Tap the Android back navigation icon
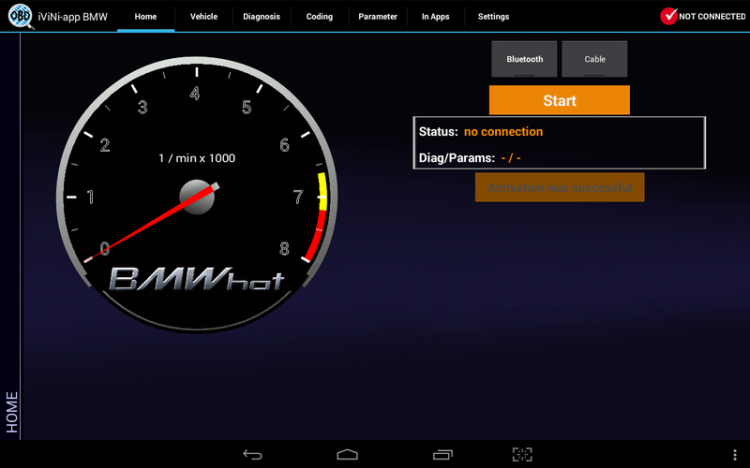 [x=252, y=454]
